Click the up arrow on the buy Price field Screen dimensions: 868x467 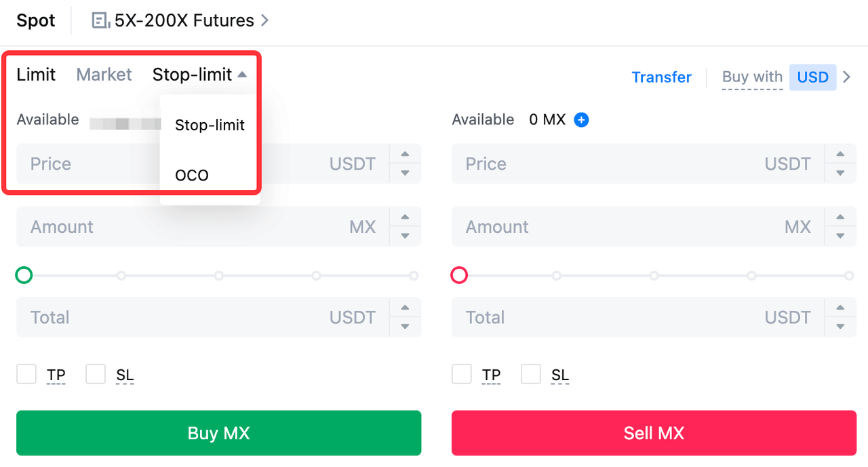tap(406, 155)
